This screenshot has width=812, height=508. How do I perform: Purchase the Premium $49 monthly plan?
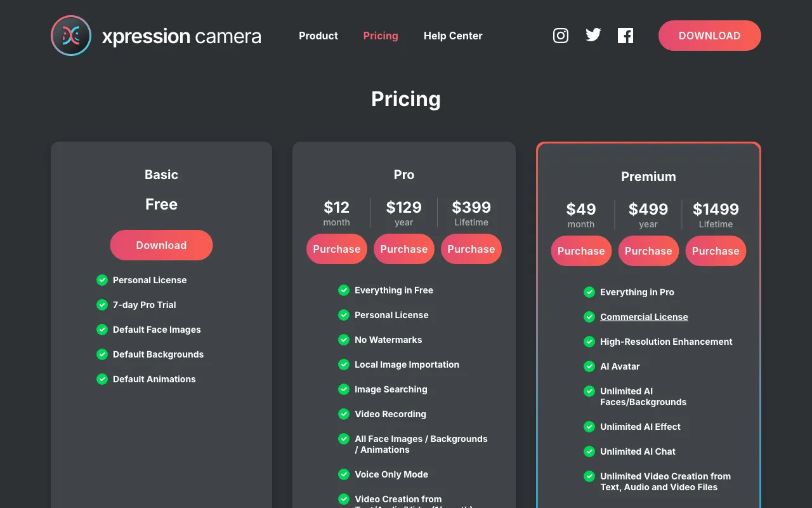(581, 251)
